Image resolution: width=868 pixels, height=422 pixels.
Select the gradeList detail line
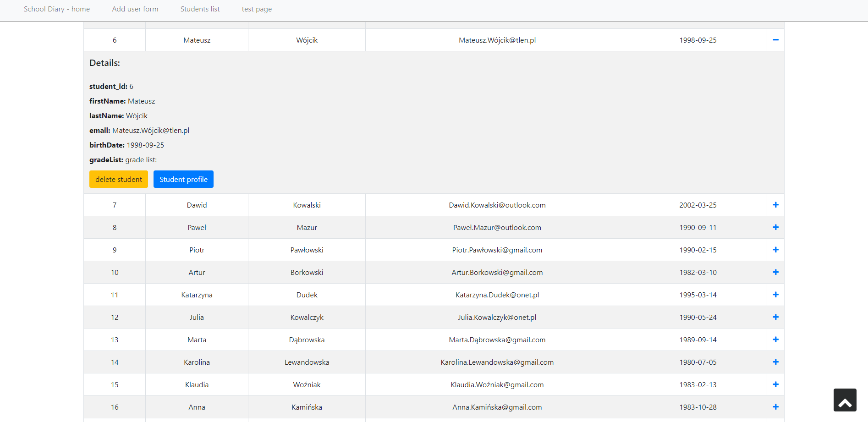coord(123,159)
